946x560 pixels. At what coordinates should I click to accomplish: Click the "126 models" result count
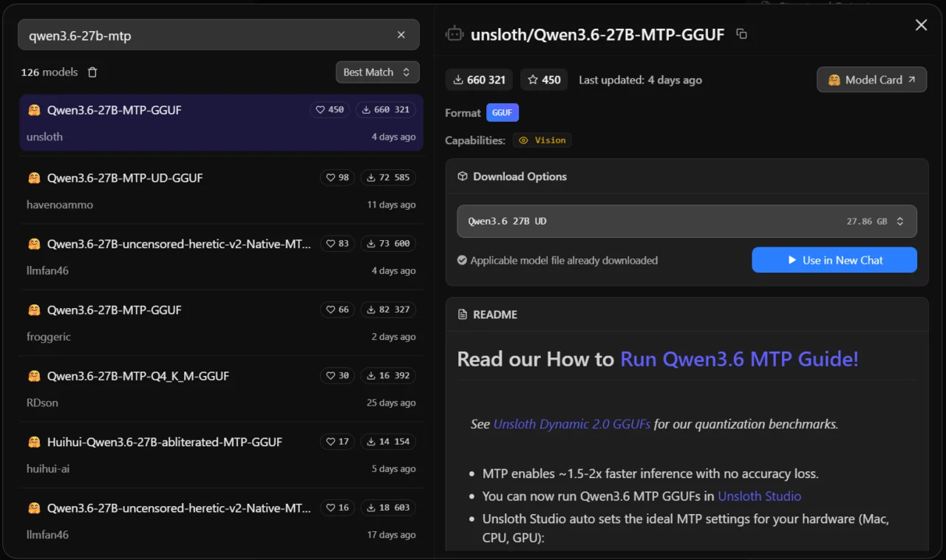pos(50,72)
